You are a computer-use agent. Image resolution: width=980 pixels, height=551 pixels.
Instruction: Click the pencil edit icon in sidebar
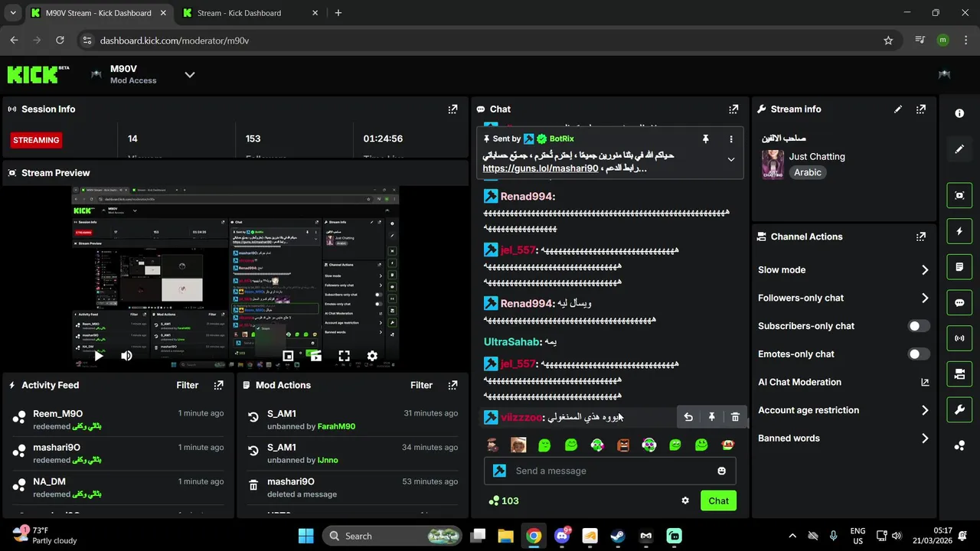click(959, 149)
